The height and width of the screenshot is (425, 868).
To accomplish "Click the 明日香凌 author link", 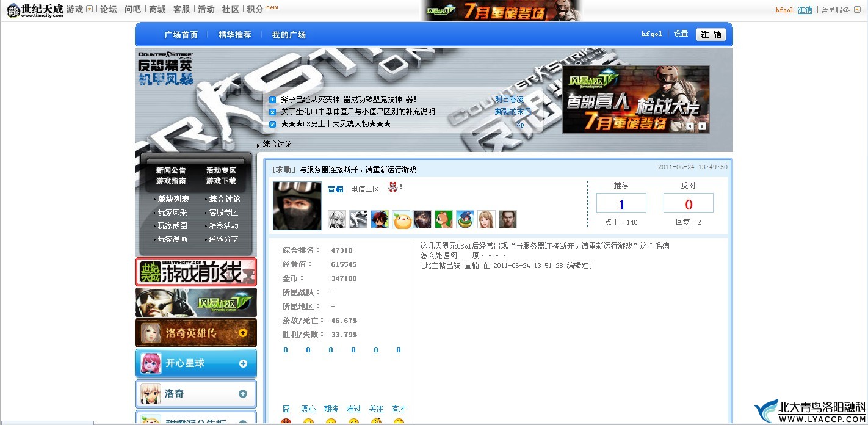I will (509, 100).
